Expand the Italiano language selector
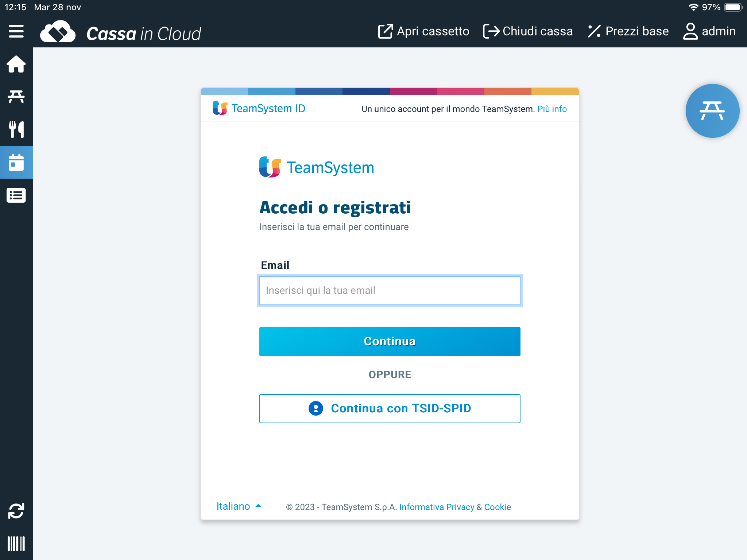Viewport: 747px width, 560px height. (239, 506)
